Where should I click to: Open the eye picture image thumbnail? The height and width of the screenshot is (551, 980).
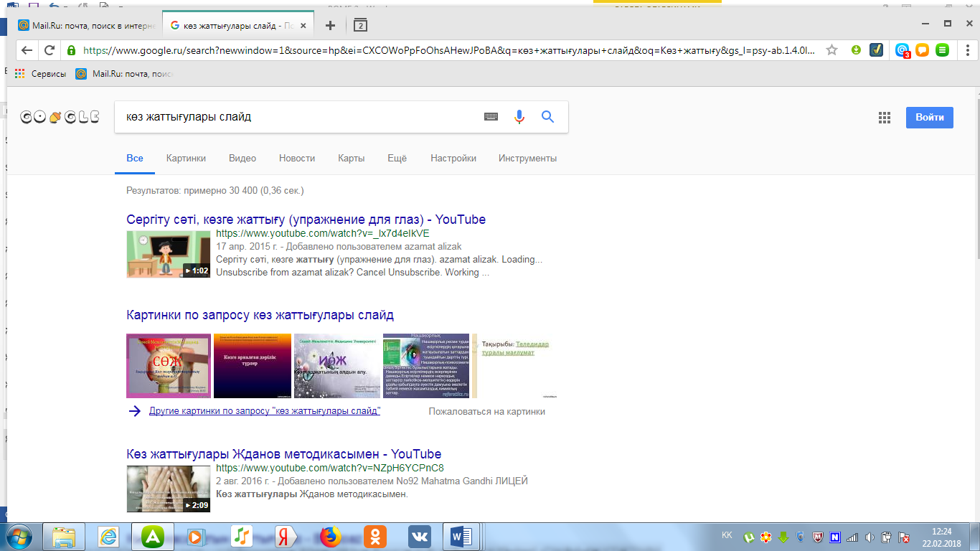tap(426, 366)
